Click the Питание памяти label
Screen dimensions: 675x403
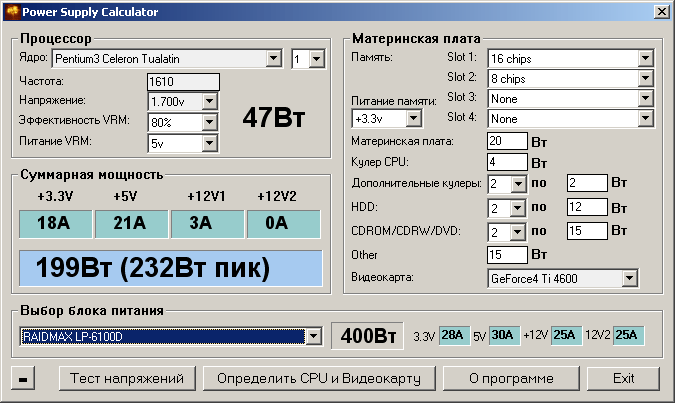(x=394, y=101)
